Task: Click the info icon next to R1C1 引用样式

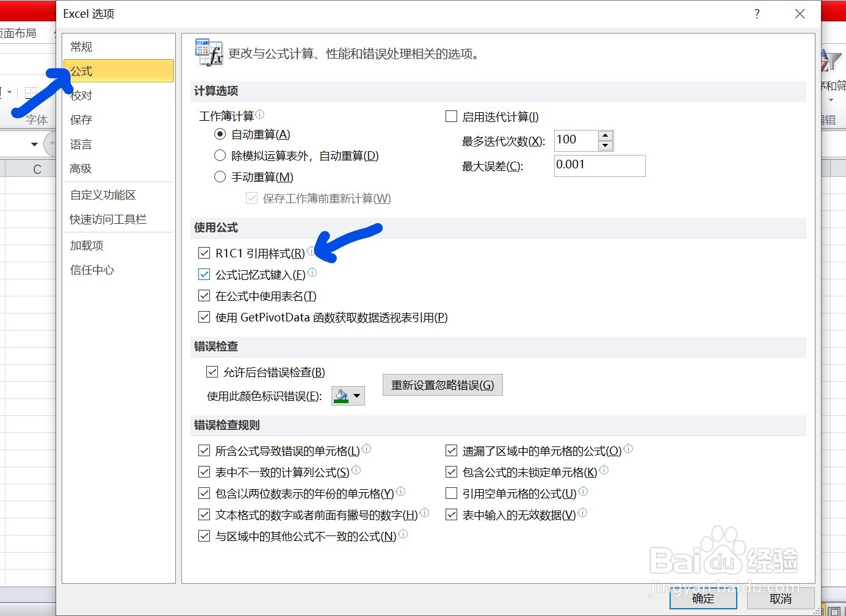Action: click(311, 250)
